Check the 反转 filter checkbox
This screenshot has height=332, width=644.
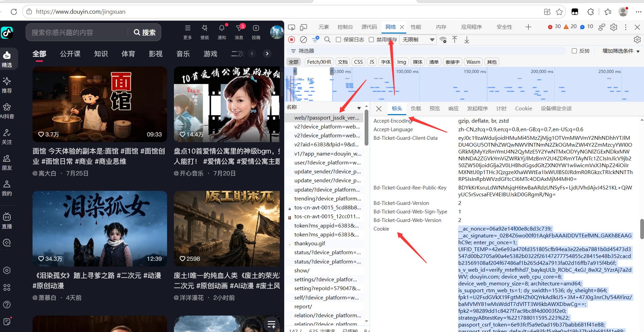574,51
